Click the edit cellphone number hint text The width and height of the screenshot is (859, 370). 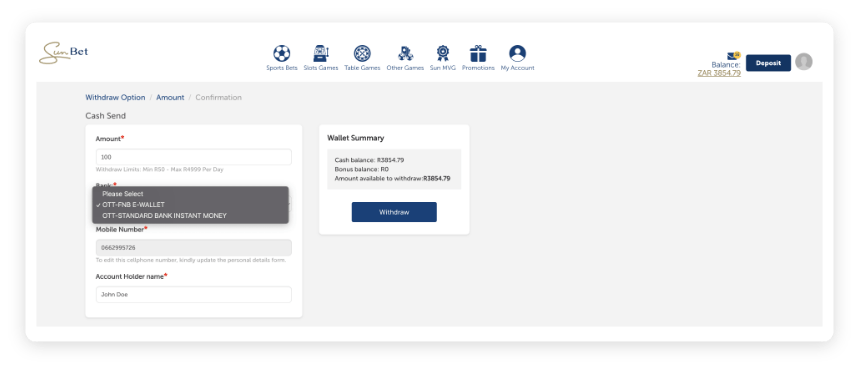point(191,260)
